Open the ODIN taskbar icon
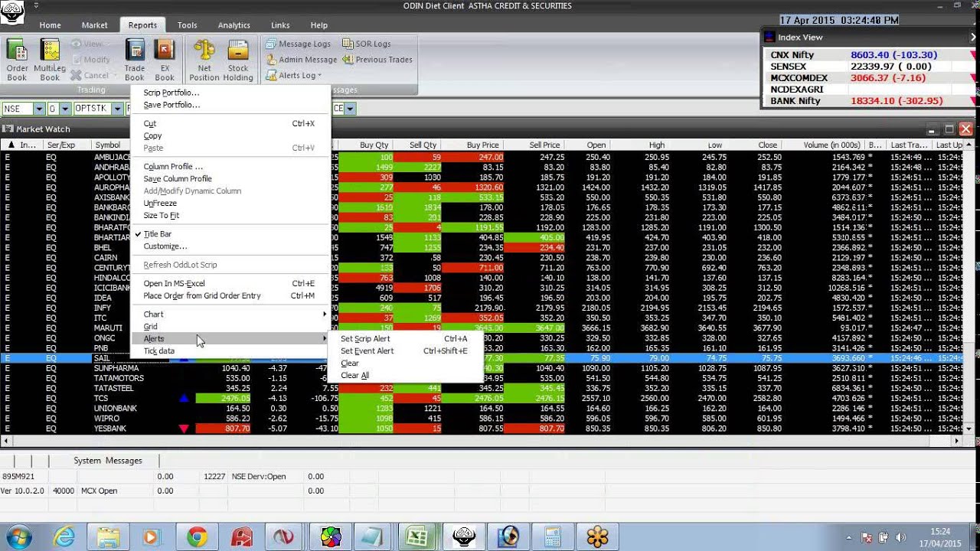 click(464, 536)
